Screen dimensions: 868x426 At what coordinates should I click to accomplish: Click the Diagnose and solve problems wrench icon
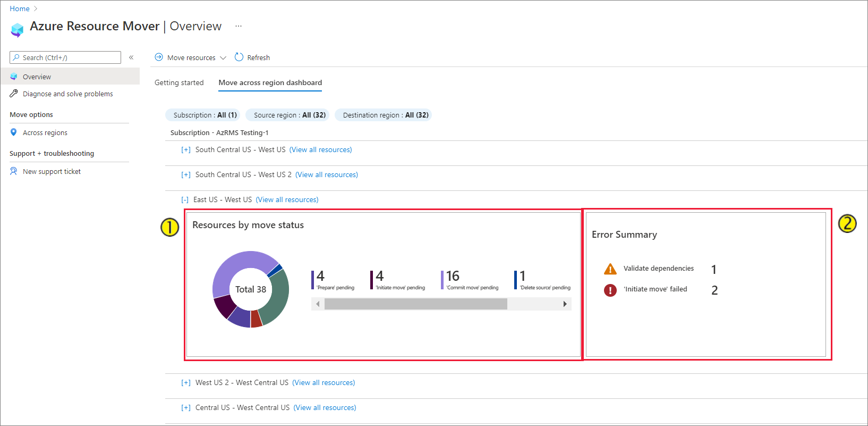(14, 94)
